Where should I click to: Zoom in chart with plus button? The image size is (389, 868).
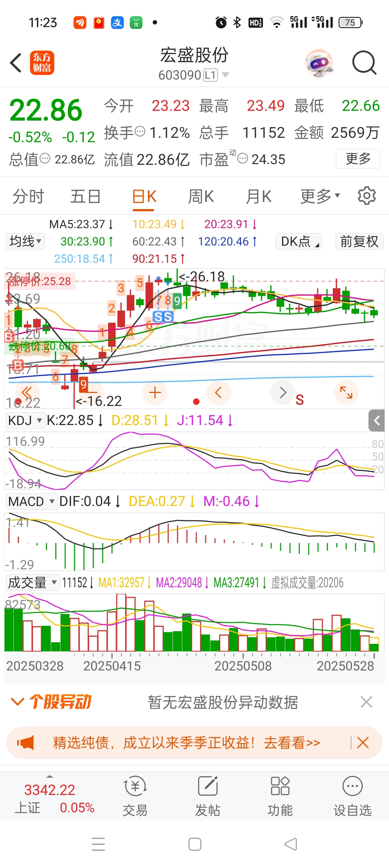(155, 392)
